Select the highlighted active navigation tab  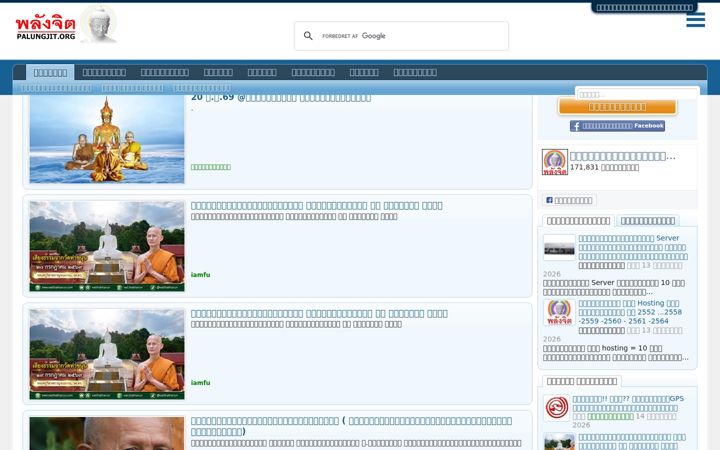click(50, 73)
